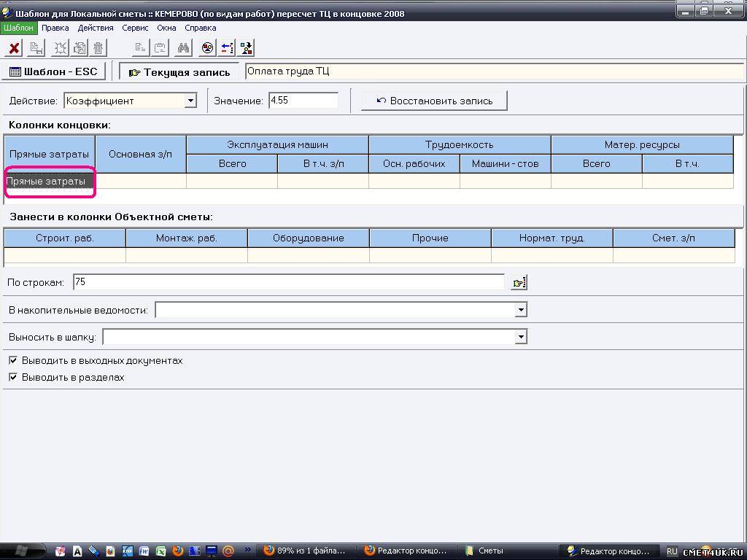The image size is (747, 560).
Task: Click the red X close toolbar icon
Action: 14,48
